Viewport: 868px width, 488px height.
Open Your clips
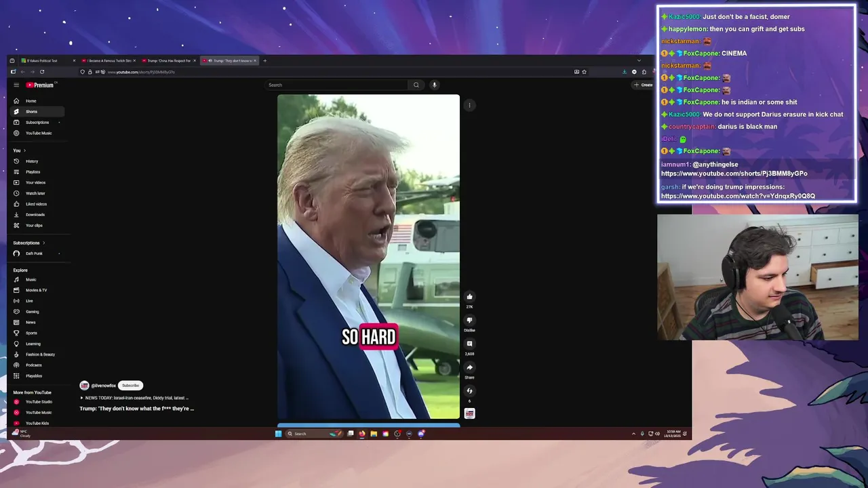pos(37,225)
